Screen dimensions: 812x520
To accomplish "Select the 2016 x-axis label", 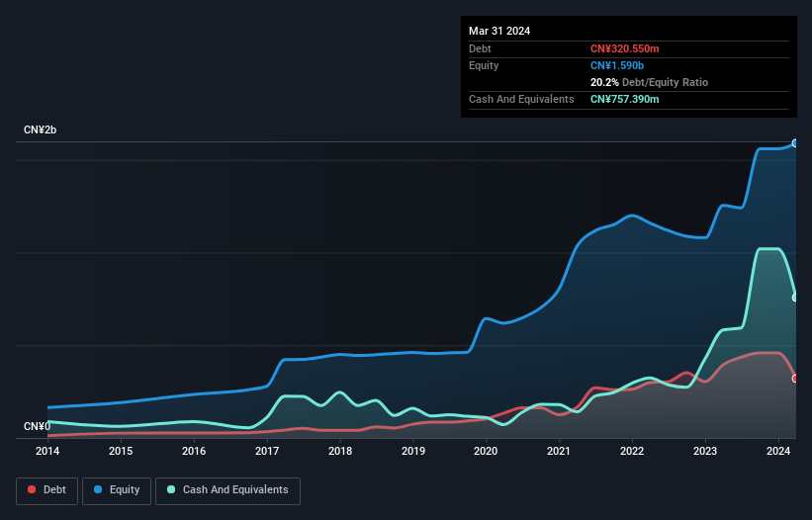I will click(194, 451).
